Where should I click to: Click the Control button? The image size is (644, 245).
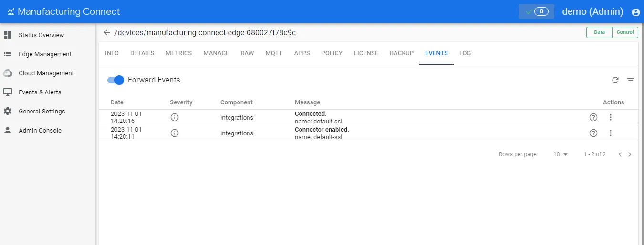625,32
